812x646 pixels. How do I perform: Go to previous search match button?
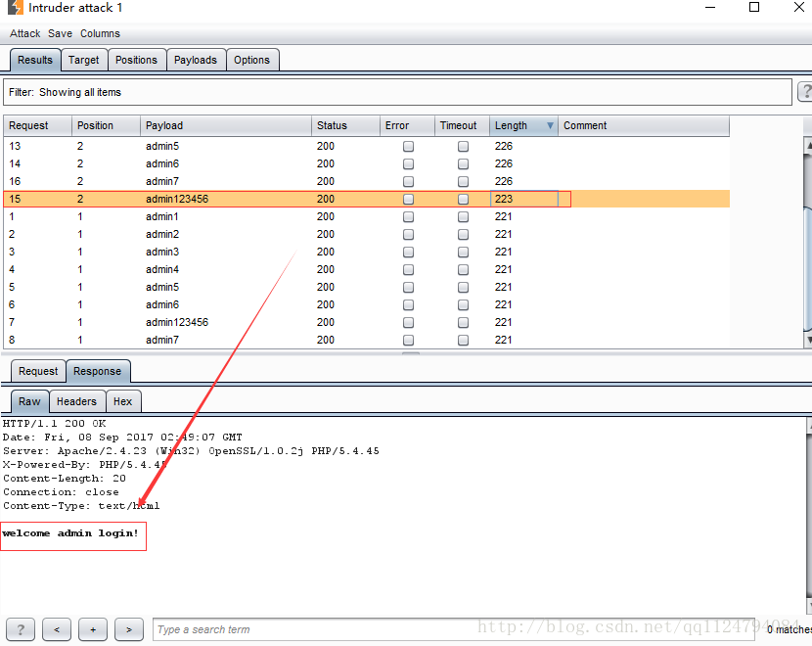57,629
